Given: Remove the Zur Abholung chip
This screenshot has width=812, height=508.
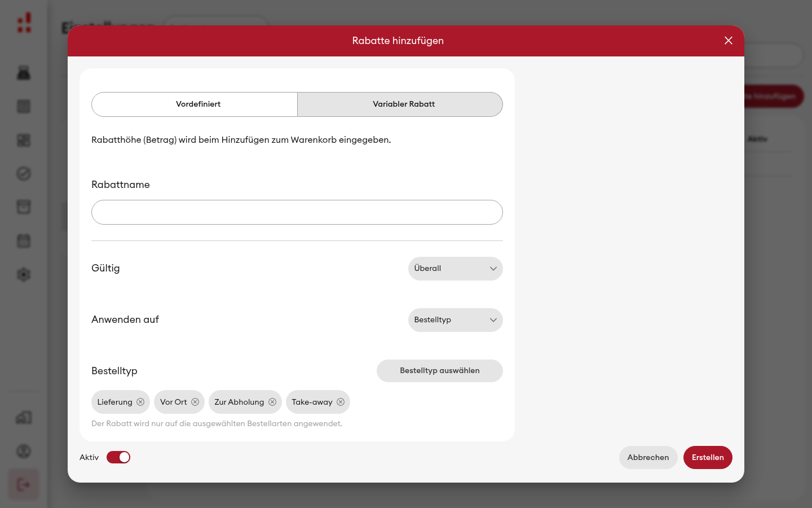Looking at the screenshot, I should tap(272, 402).
